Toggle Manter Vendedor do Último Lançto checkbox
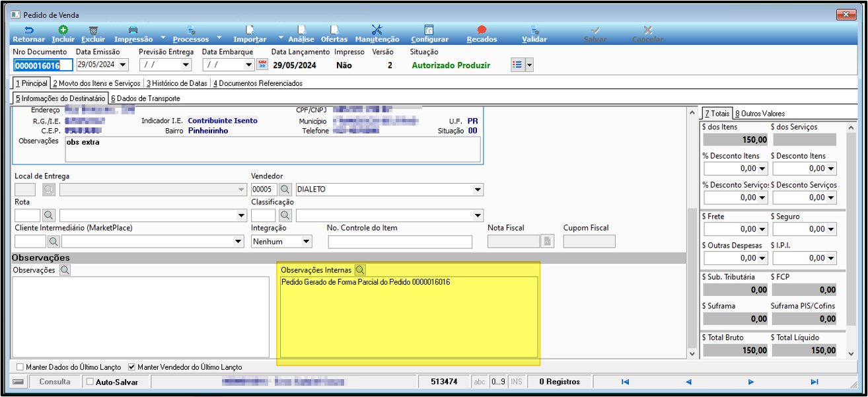The image size is (868, 397). [x=131, y=367]
